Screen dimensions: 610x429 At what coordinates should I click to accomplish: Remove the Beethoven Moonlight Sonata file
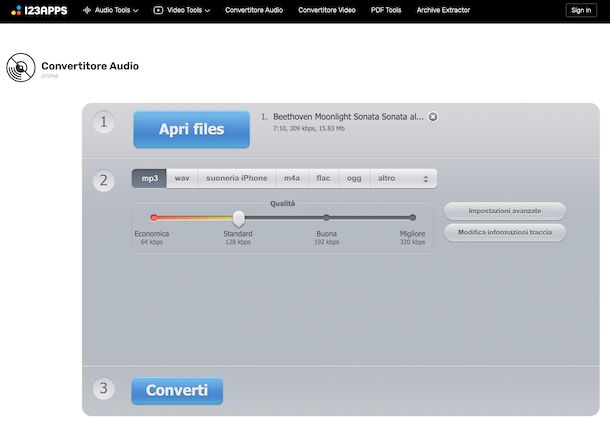pyautogui.click(x=433, y=117)
